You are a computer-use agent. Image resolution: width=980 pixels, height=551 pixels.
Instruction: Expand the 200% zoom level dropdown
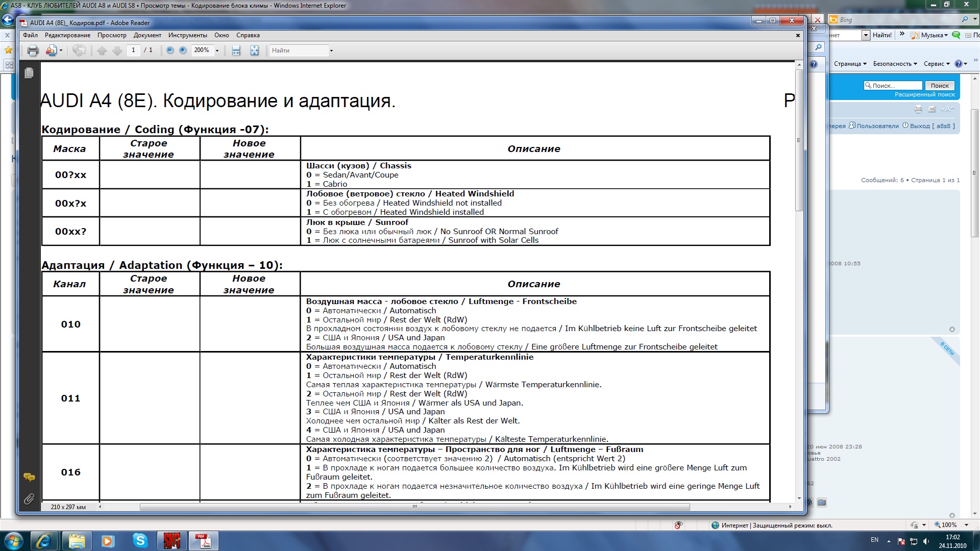[217, 51]
